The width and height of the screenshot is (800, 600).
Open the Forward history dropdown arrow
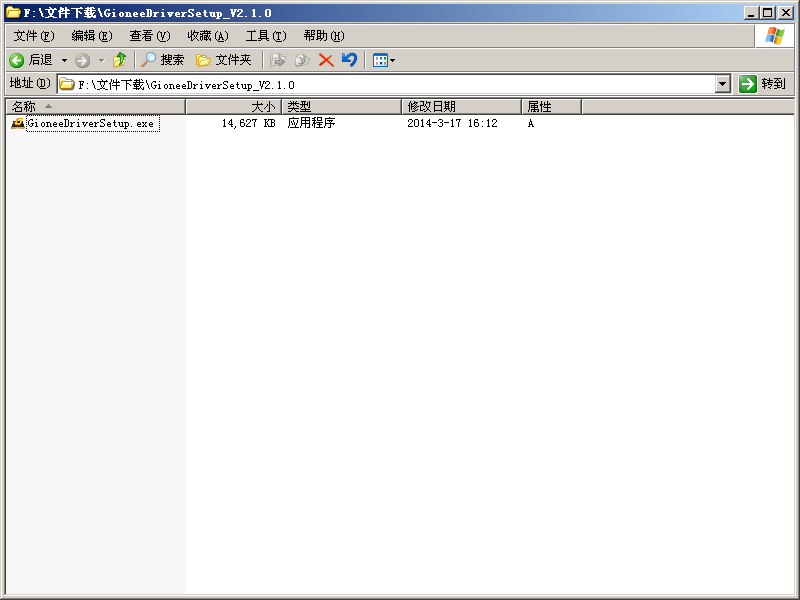coord(102,61)
